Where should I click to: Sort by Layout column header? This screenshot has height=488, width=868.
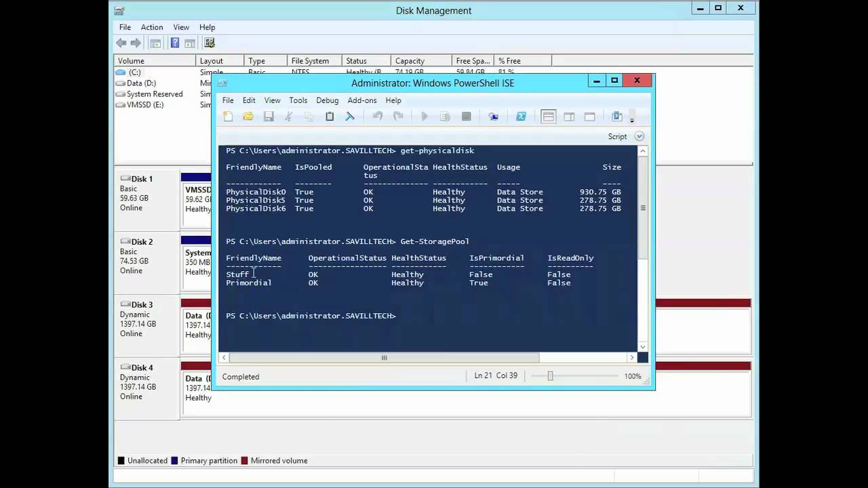220,60
